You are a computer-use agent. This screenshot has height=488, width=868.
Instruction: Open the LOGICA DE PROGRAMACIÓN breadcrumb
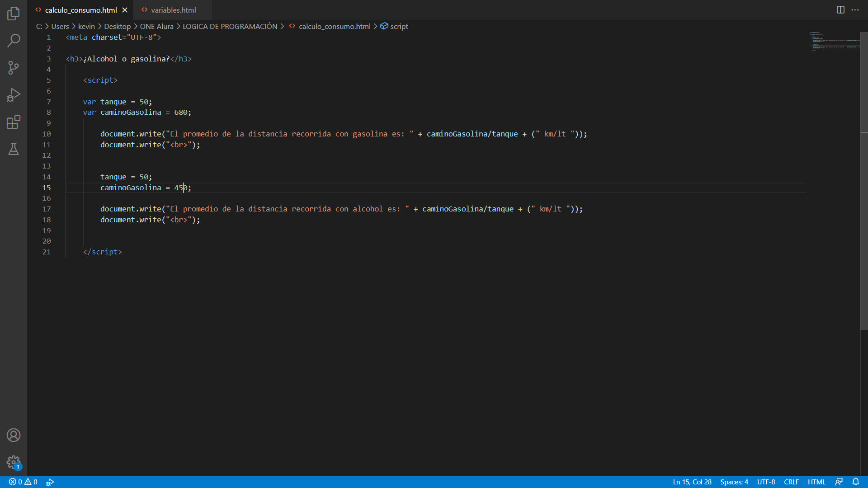pyautogui.click(x=230, y=26)
